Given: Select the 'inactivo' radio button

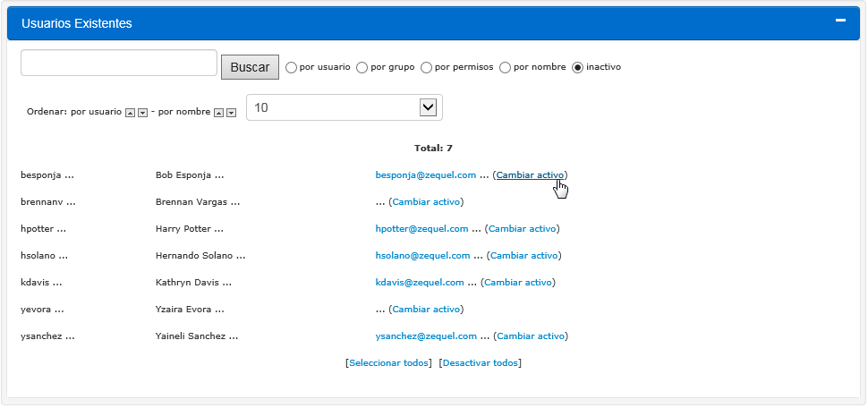Looking at the screenshot, I should (577, 67).
